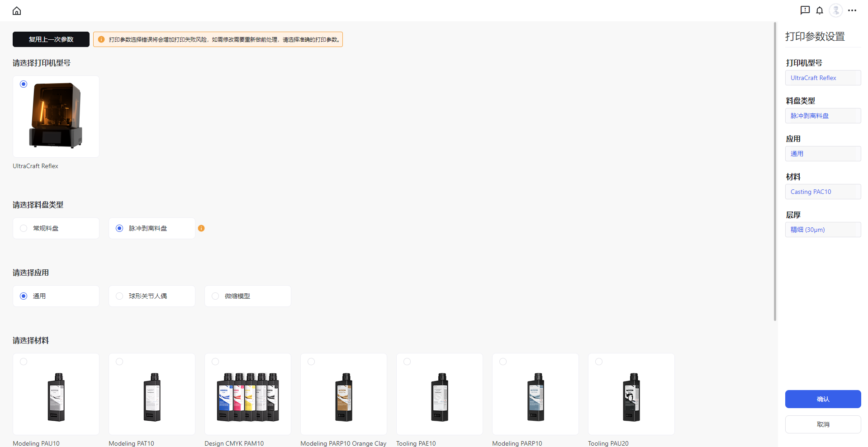
Task: Click the vertical scrollbar of the main panel
Action: (775, 172)
